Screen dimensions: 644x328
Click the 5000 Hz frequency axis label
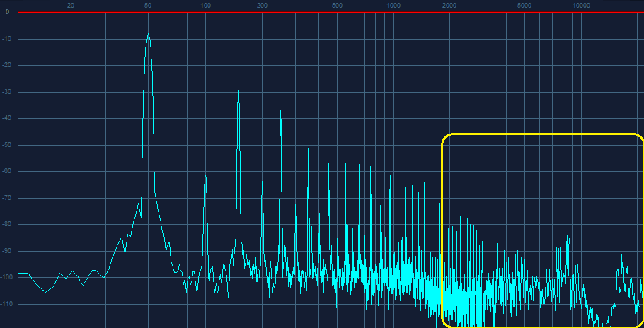point(524,6)
